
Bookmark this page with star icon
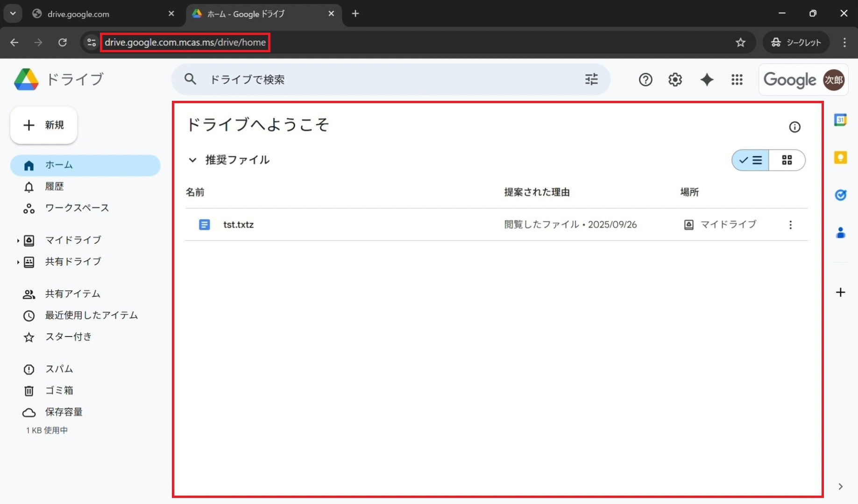coord(740,42)
